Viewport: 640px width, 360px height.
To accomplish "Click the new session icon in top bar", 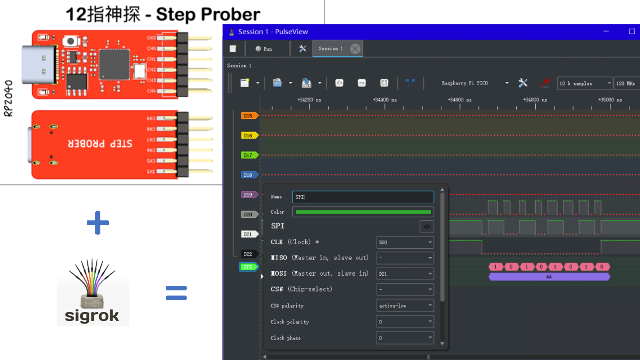I will pyautogui.click(x=233, y=49).
